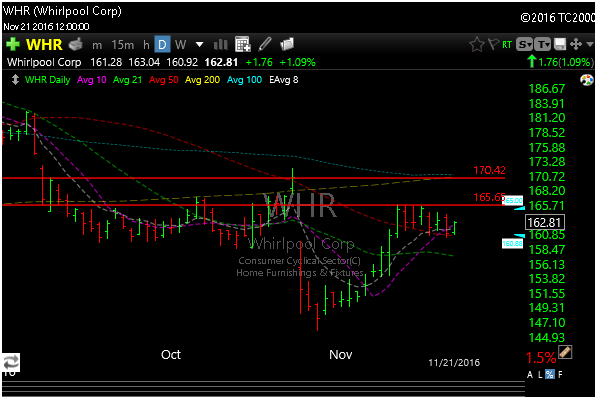Switch to the hourly 'h' time frame
The width and height of the screenshot is (595, 397).
(146, 45)
